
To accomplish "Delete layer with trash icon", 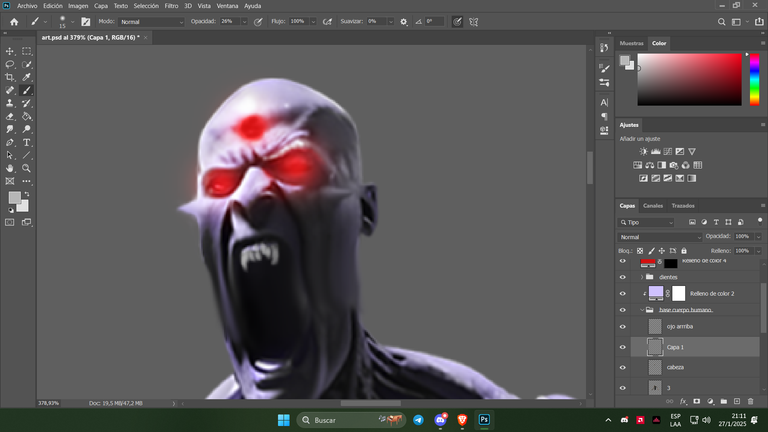I will pyautogui.click(x=750, y=401).
